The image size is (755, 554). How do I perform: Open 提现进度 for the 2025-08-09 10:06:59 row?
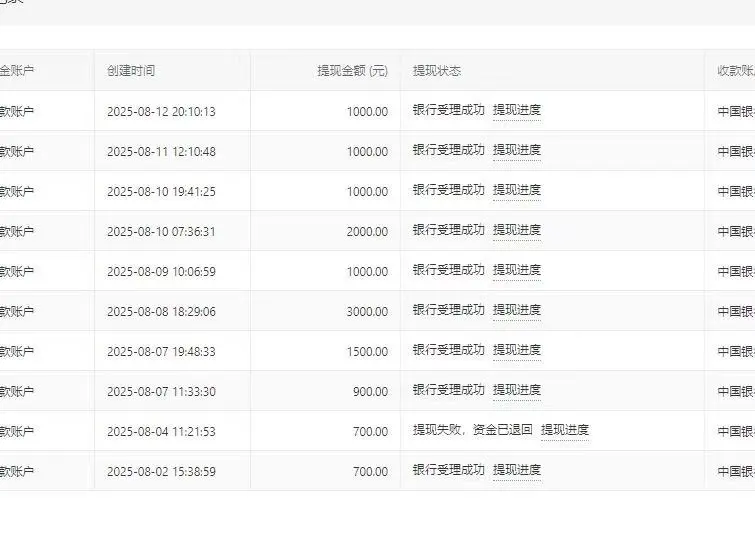coord(517,270)
